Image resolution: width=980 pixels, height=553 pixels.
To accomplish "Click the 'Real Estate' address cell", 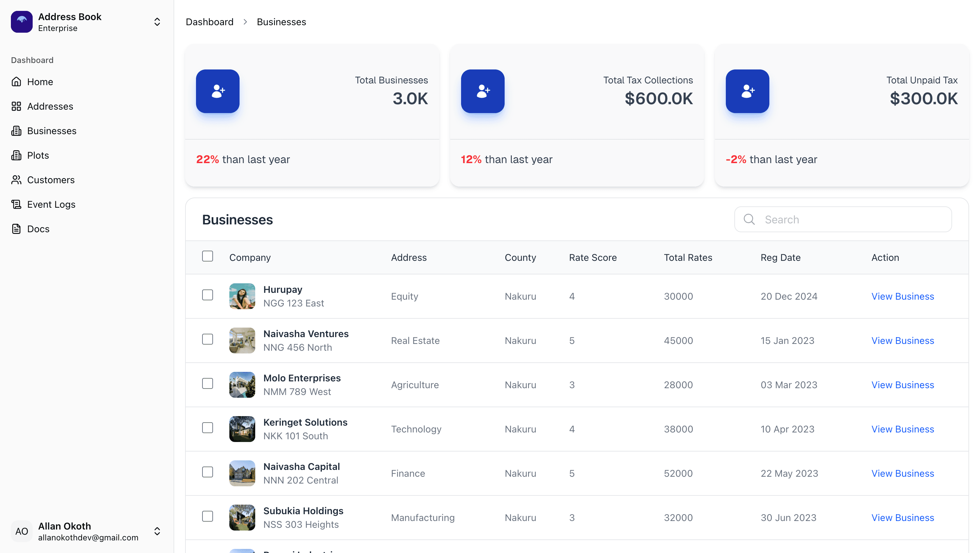I will point(415,341).
